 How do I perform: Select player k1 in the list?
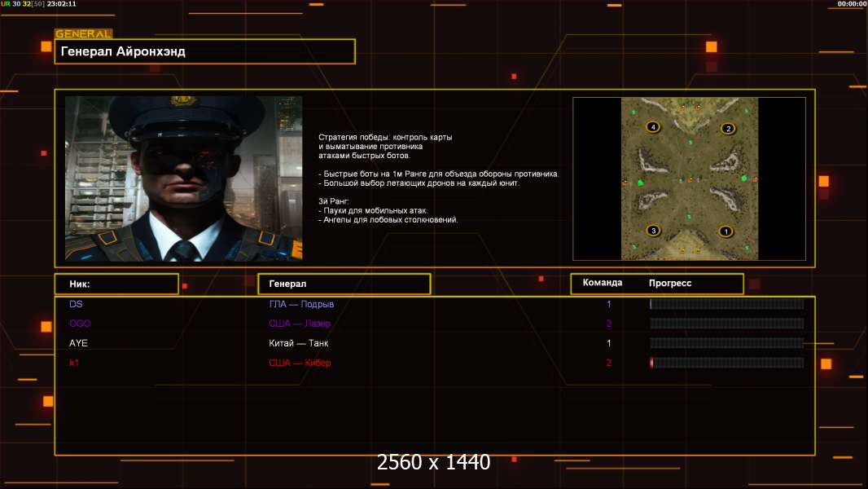[x=74, y=363]
